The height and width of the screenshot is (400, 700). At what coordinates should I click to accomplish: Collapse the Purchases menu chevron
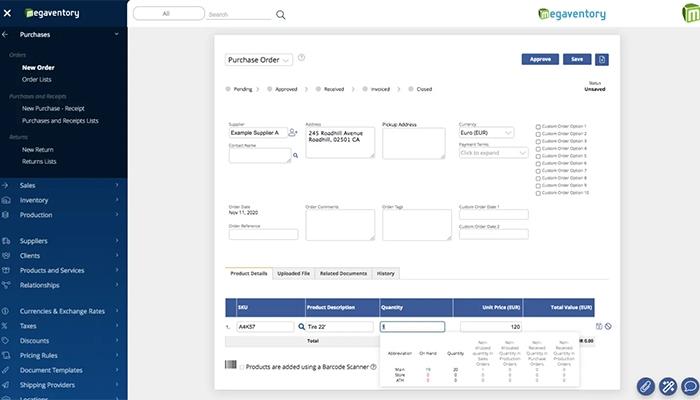click(117, 34)
